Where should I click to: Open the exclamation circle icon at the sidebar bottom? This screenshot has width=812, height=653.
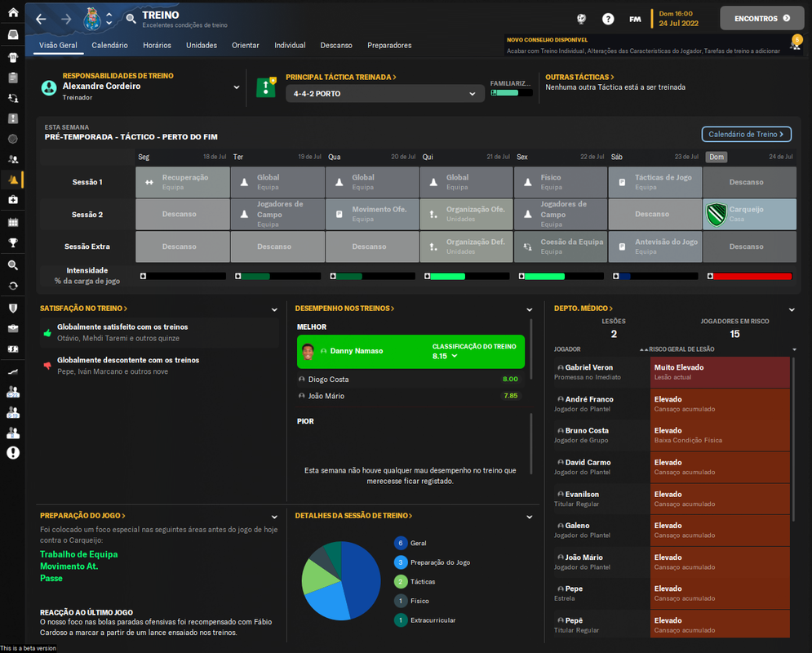(x=13, y=453)
